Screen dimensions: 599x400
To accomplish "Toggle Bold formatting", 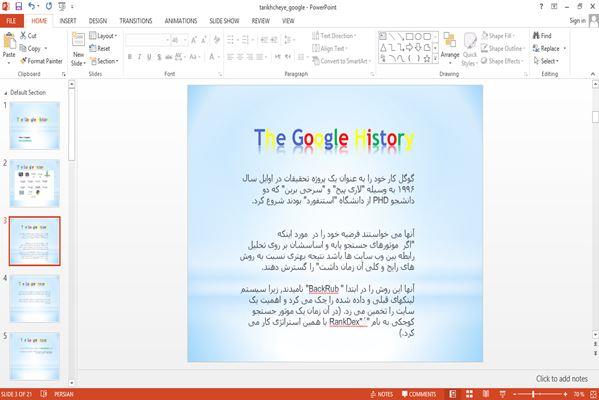I will pos(130,57).
